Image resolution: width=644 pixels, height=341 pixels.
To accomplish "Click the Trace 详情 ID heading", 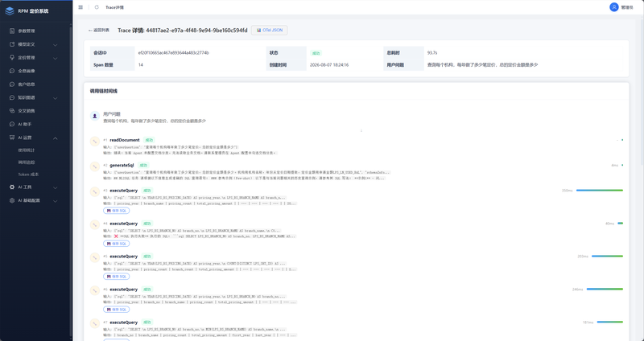I will click(183, 31).
